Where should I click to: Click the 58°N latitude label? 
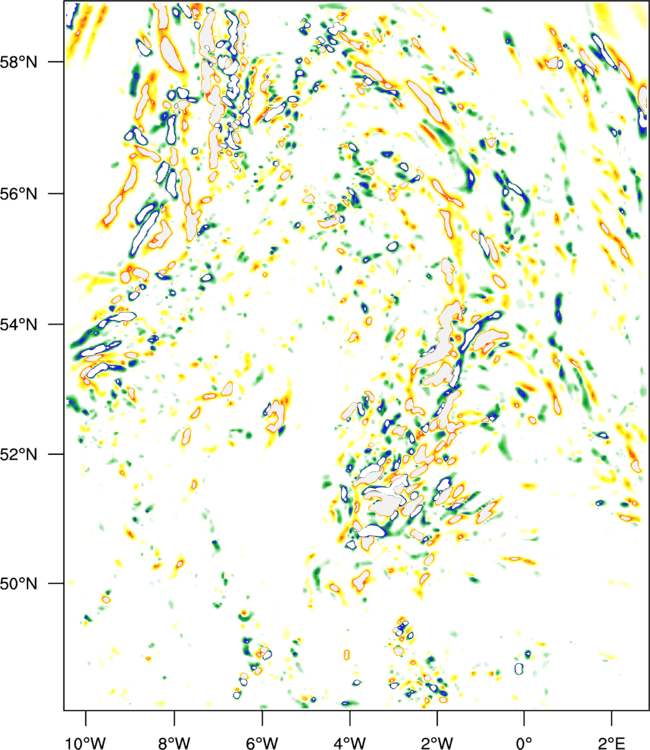click(19, 62)
